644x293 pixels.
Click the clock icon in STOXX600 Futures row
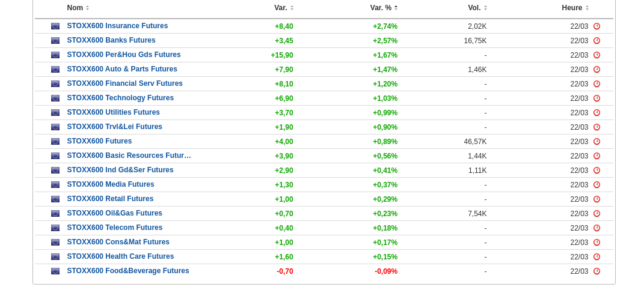click(596, 142)
